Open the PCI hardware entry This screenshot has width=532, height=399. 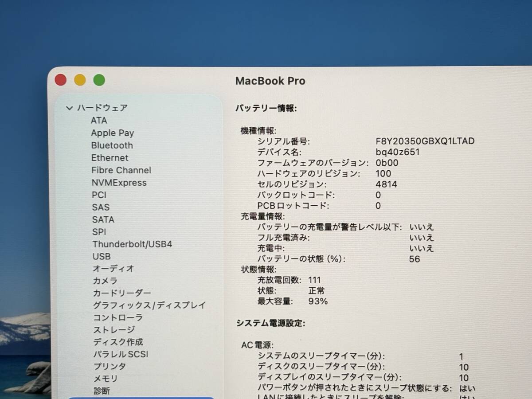99,195
